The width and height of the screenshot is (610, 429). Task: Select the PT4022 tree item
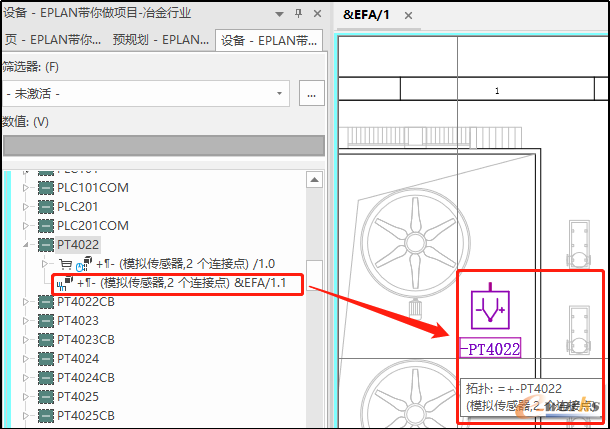[78, 245]
